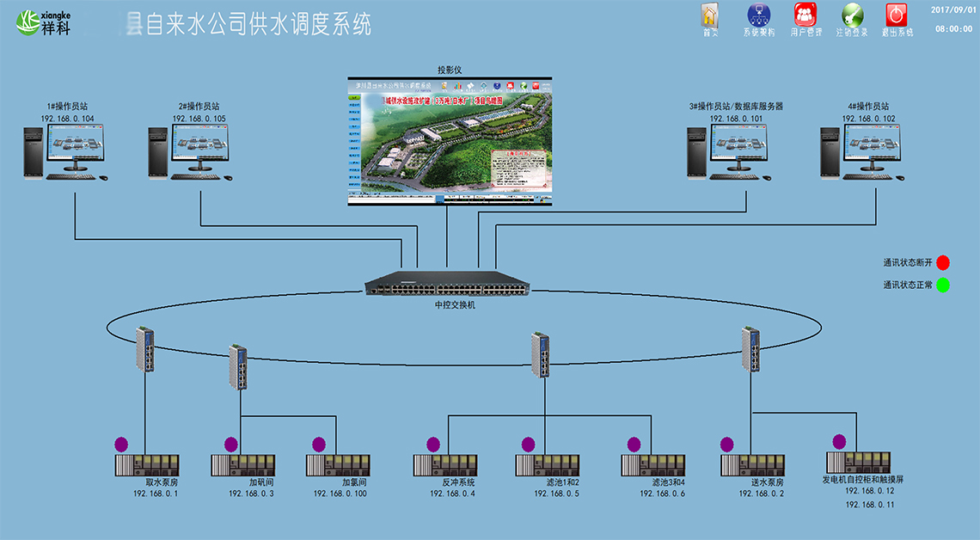Click the 发电机自控柜和触摸屏 label

pos(869,479)
